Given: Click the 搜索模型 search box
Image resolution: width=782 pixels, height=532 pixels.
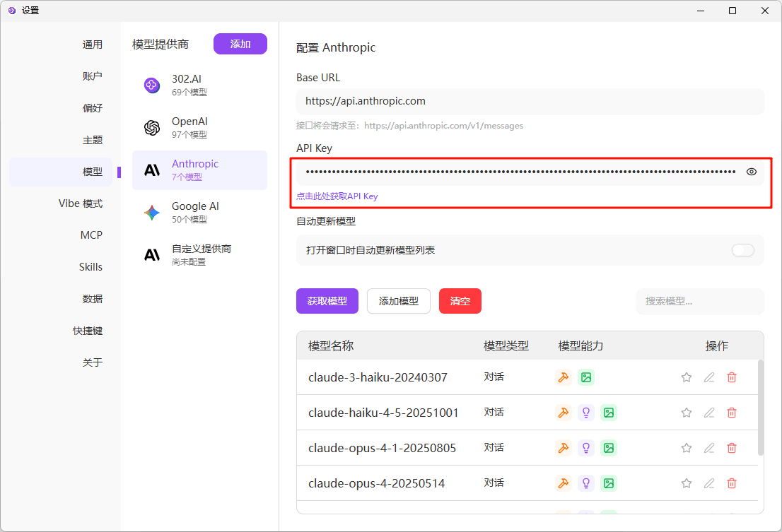Looking at the screenshot, I should 700,301.
